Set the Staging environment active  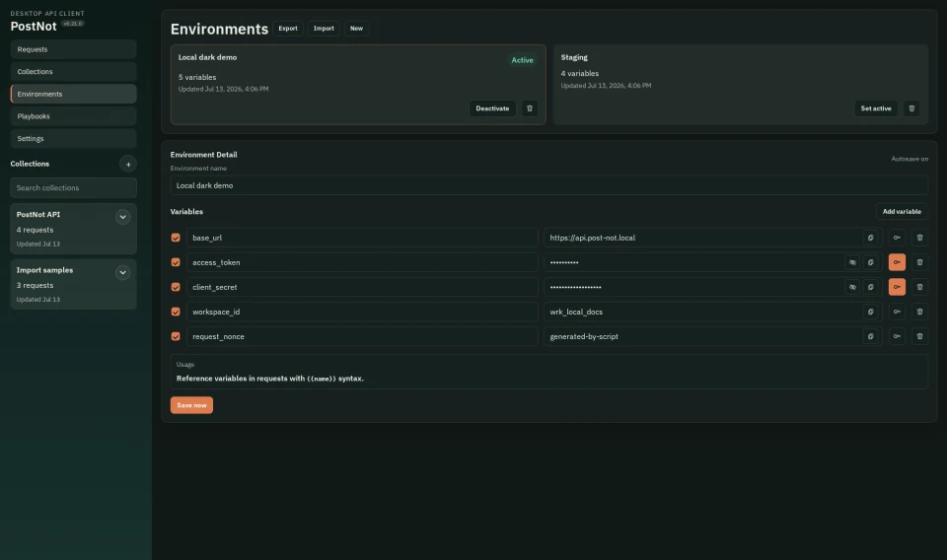[x=876, y=108]
